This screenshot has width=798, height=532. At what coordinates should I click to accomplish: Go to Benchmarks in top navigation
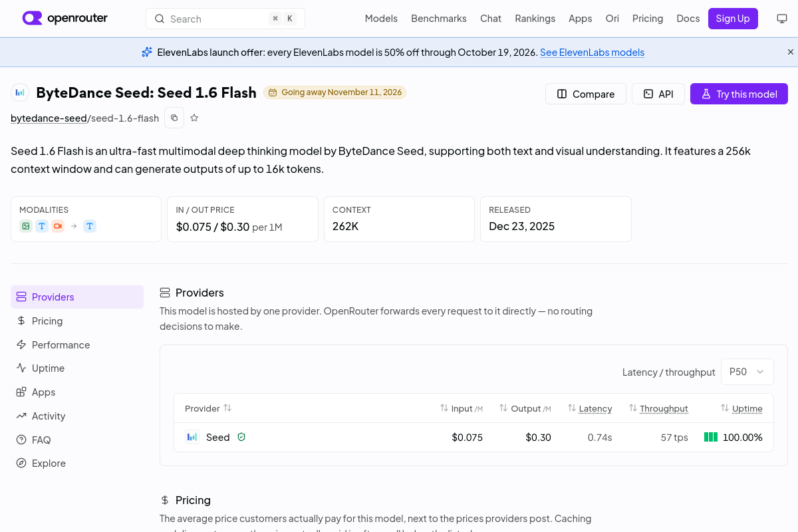coord(439,19)
